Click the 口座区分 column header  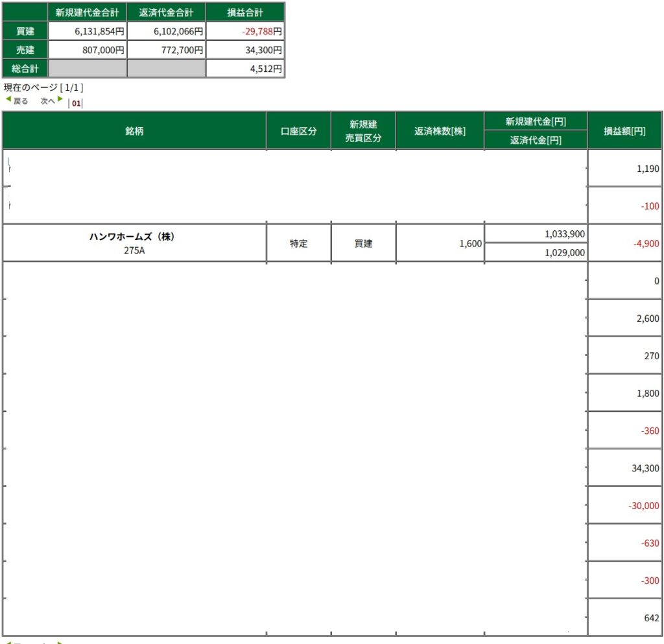coord(298,131)
